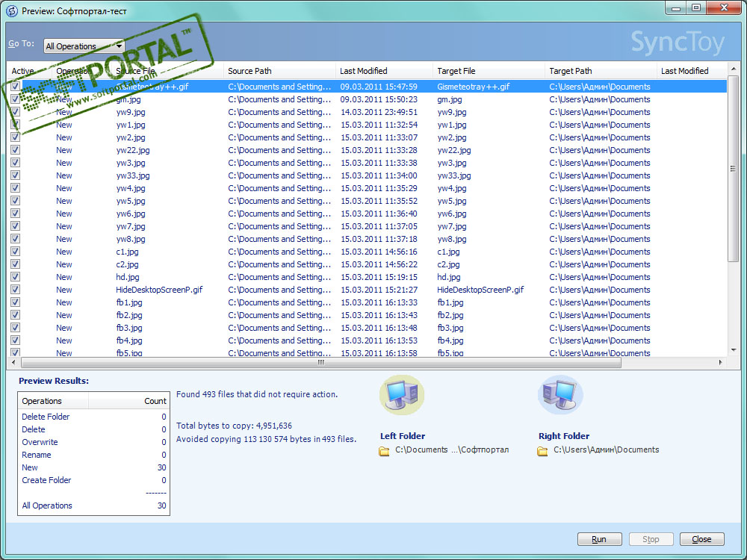This screenshot has height=560, width=747.
Task: Click folder icon beside C:\Users\Админ\Documents path
Action: click(542, 451)
